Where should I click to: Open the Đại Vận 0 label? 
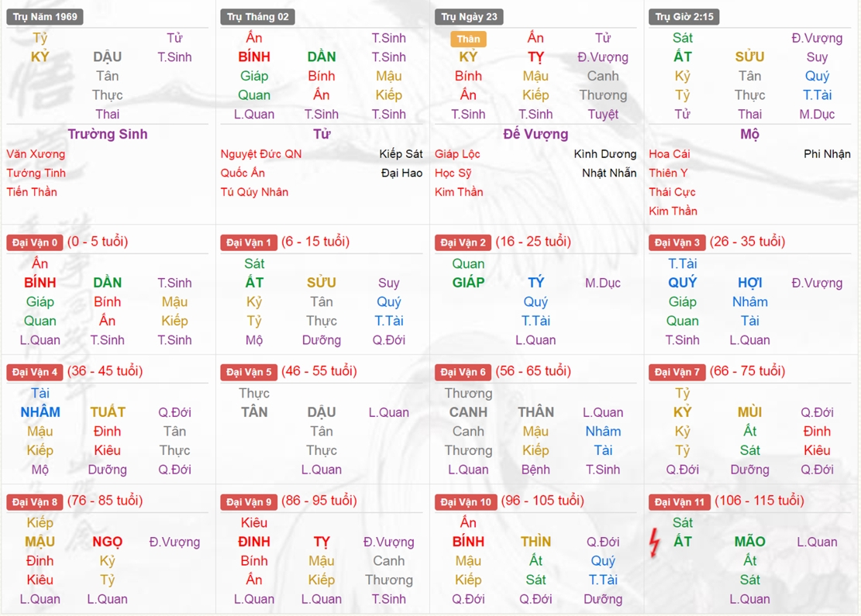[34, 243]
